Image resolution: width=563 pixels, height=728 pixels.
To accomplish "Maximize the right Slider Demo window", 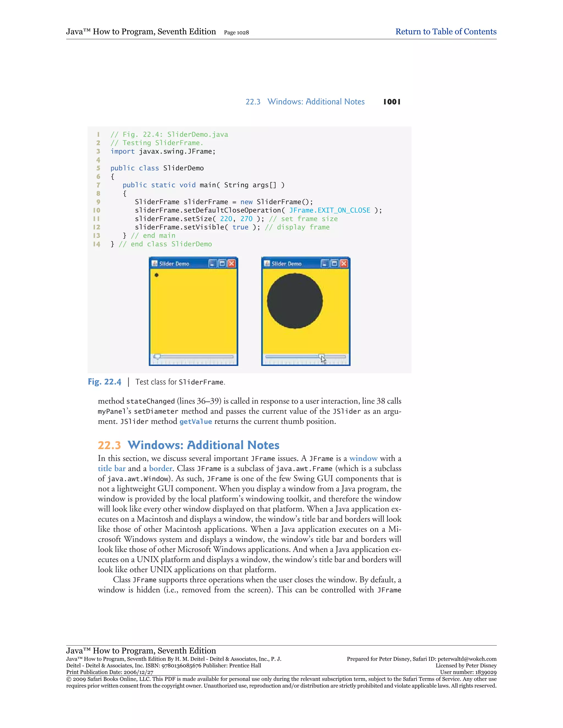I will [335, 264].
